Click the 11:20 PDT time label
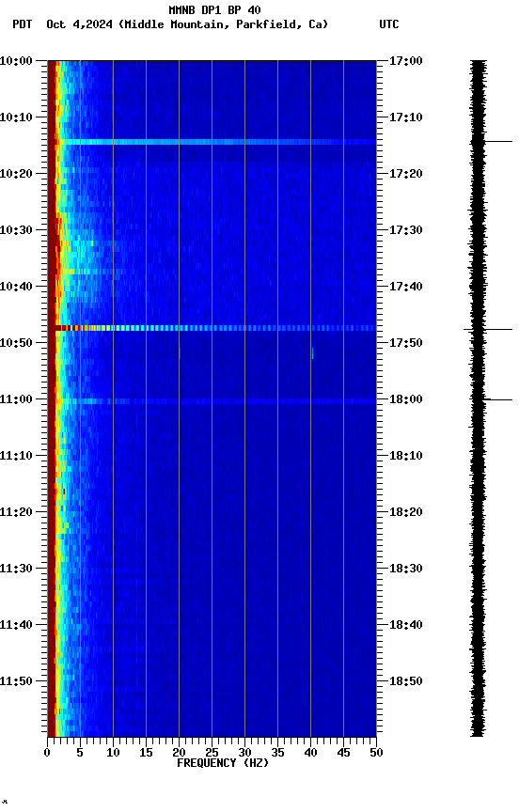The height and width of the screenshot is (812, 519). (16, 512)
